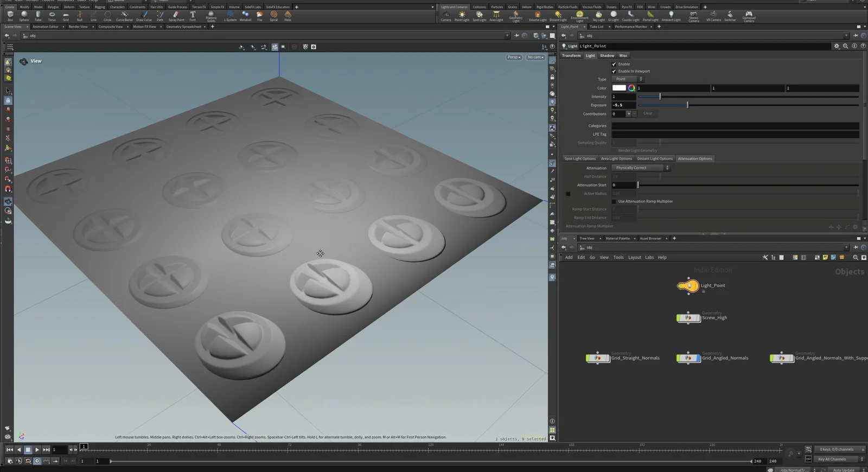Click the Categories input field
Viewport: 868px width, 472px height.
tap(735, 126)
